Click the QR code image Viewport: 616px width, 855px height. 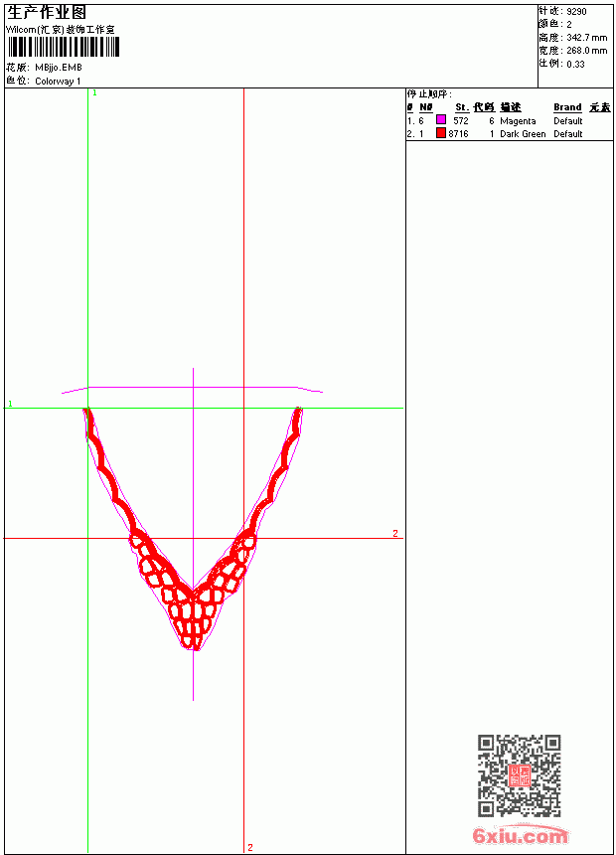click(519, 774)
